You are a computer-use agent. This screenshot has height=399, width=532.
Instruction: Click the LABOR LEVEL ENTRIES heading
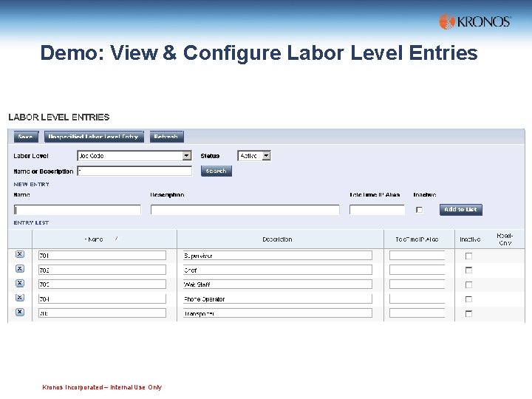[59, 117]
